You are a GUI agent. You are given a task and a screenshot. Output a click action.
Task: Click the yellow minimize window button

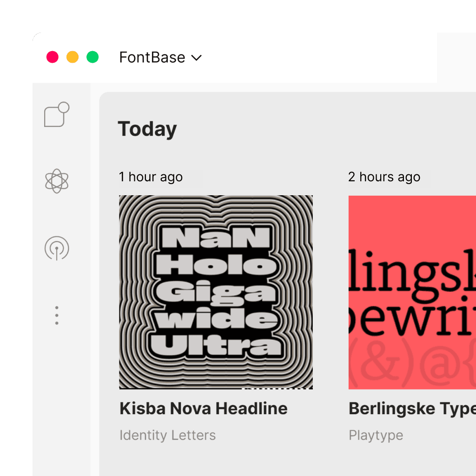73,57
